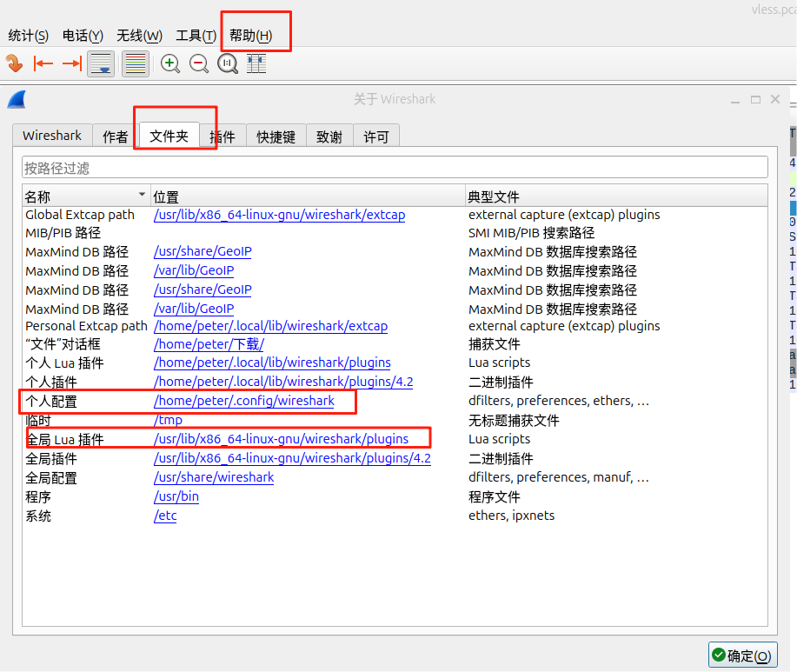Click the go to first packet icon
Screen dimensions: 797x672
click(43, 63)
